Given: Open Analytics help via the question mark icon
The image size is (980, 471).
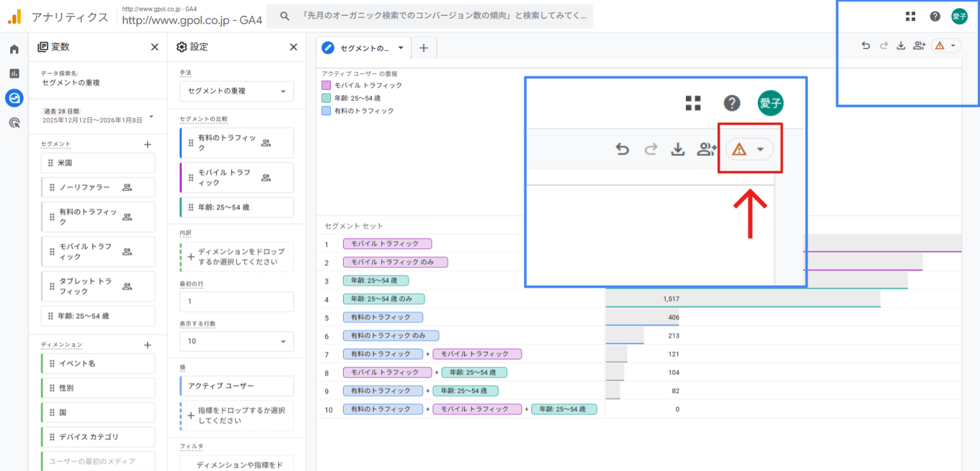Looking at the screenshot, I should pyautogui.click(x=935, y=16).
